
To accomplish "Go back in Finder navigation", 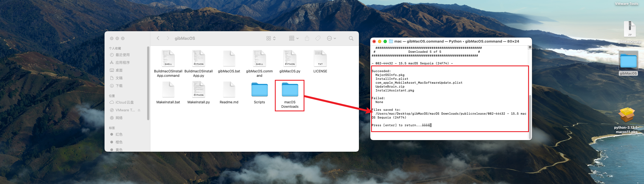I will tap(158, 38).
